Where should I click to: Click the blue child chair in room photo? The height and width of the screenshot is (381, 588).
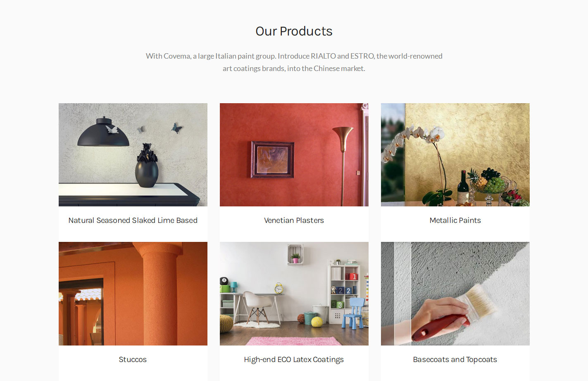354,313
